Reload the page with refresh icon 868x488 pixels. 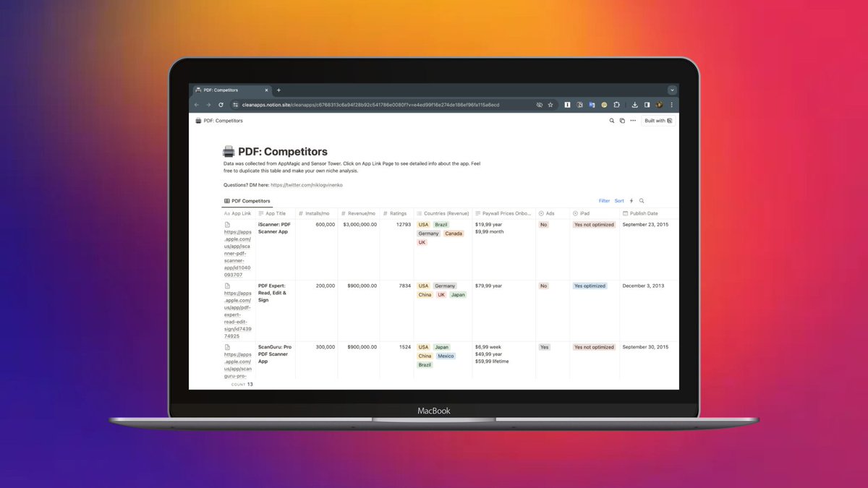(221, 105)
